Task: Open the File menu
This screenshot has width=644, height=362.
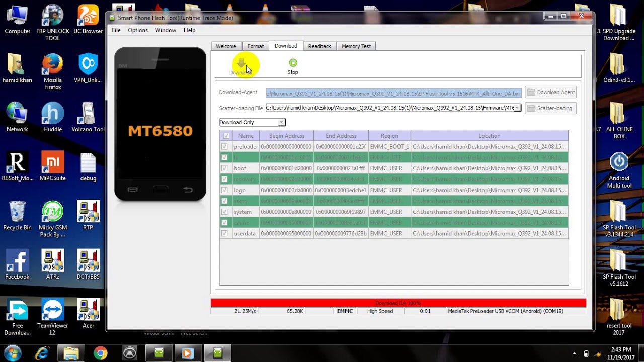Action: (116, 30)
